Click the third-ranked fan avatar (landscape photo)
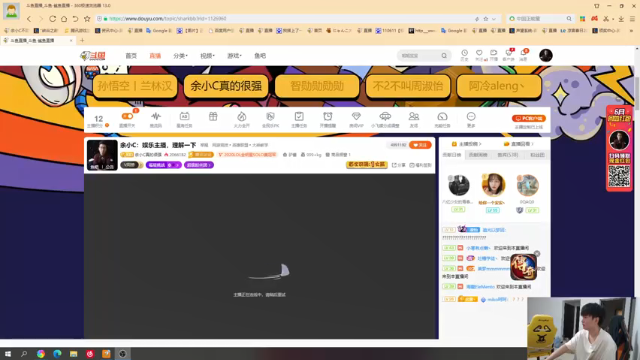The width and height of the screenshot is (640, 360). point(527,185)
